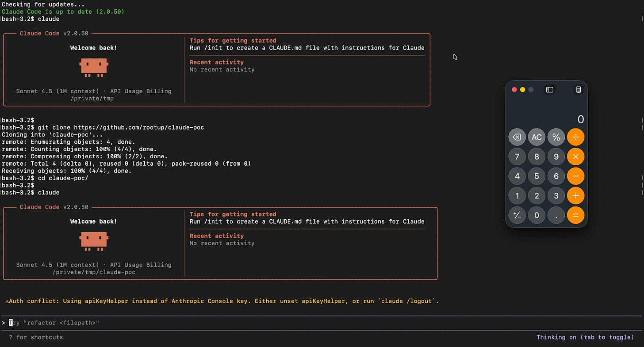Click the "remote: Enumerating objects: 4, done." line
Image resolution: width=644 pixels, height=347 pixels.
point(69,142)
